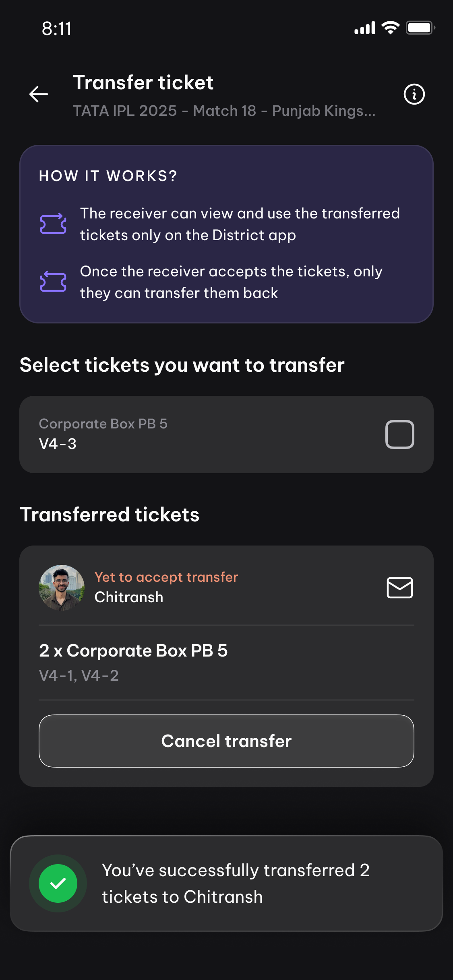Check the V4-3 ticket checkbox
453x980 pixels.
(399, 434)
